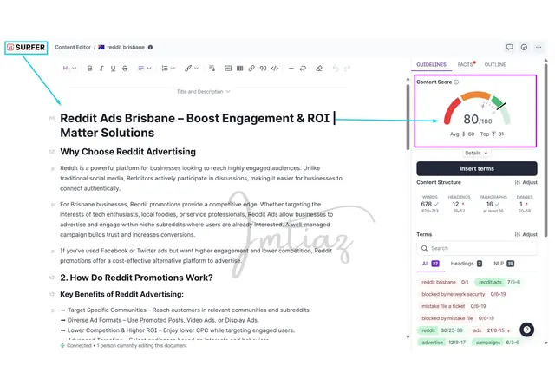
Task: Click the insert paragraph below icon
Action: (x=212, y=69)
